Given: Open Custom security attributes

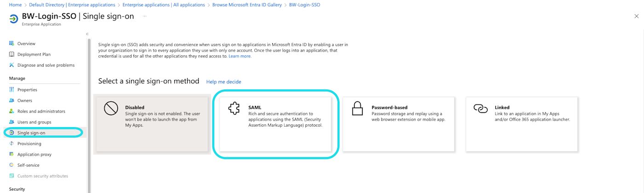Looking at the screenshot, I should click(x=44, y=176).
